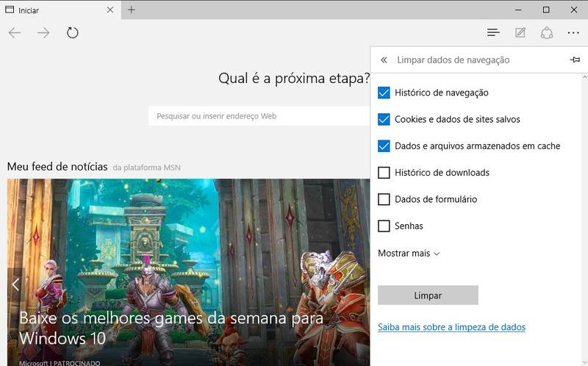The image size is (588, 366).
Task: Close the Edge browser window
Action: (574, 10)
